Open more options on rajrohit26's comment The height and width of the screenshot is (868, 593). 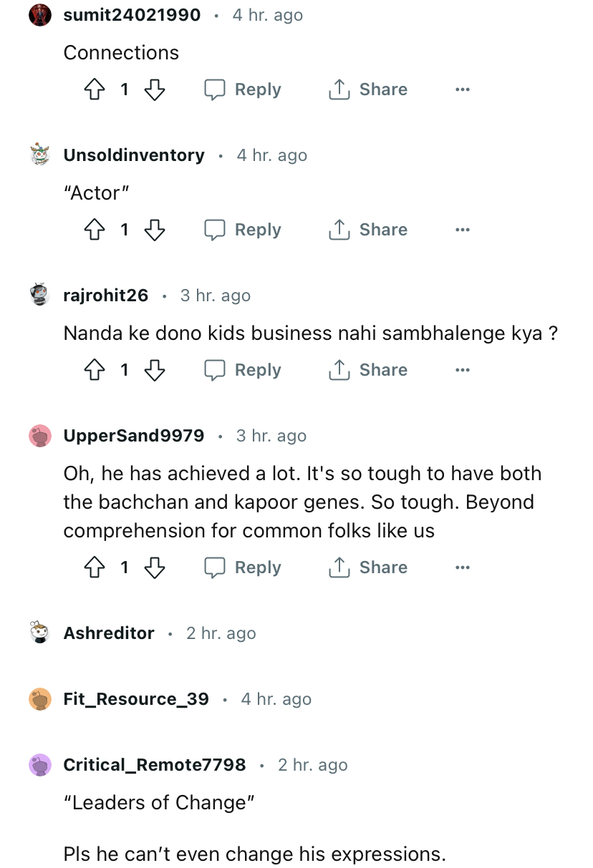pyautogui.click(x=463, y=370)
